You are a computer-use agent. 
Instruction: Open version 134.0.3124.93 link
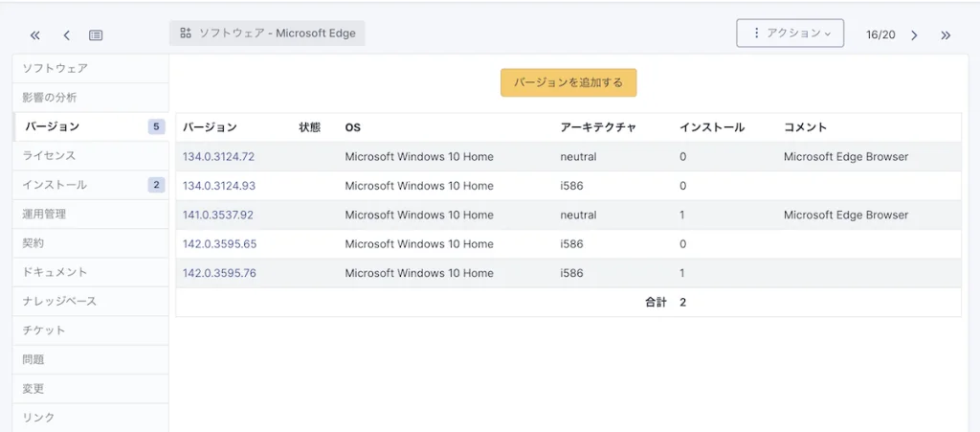coord(219,186)
